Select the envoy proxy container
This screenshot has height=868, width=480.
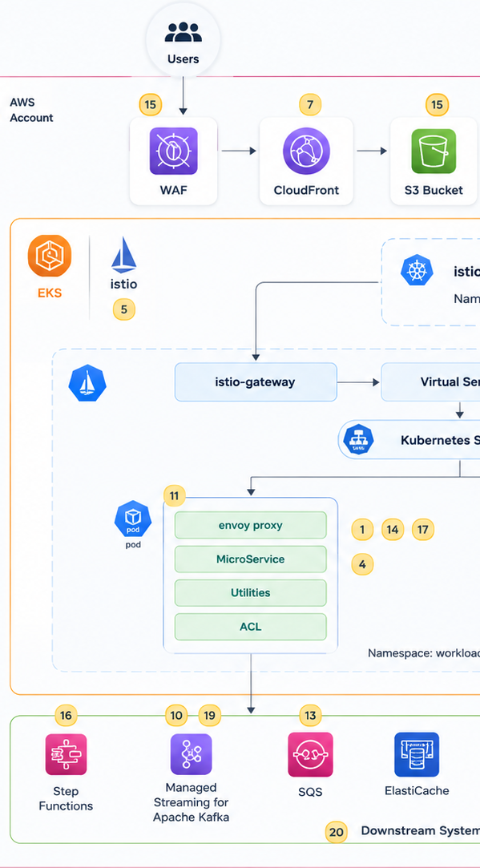251,525
